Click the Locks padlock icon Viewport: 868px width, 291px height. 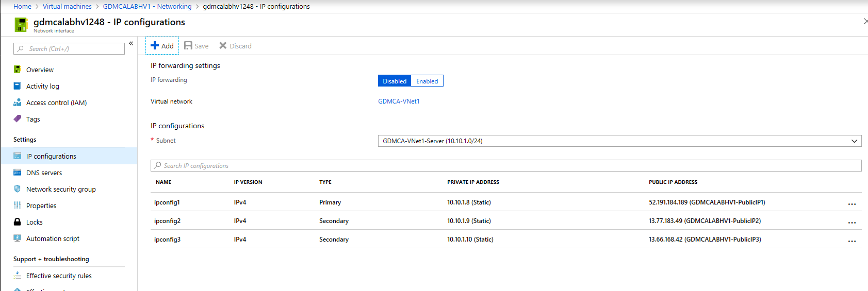18,222
